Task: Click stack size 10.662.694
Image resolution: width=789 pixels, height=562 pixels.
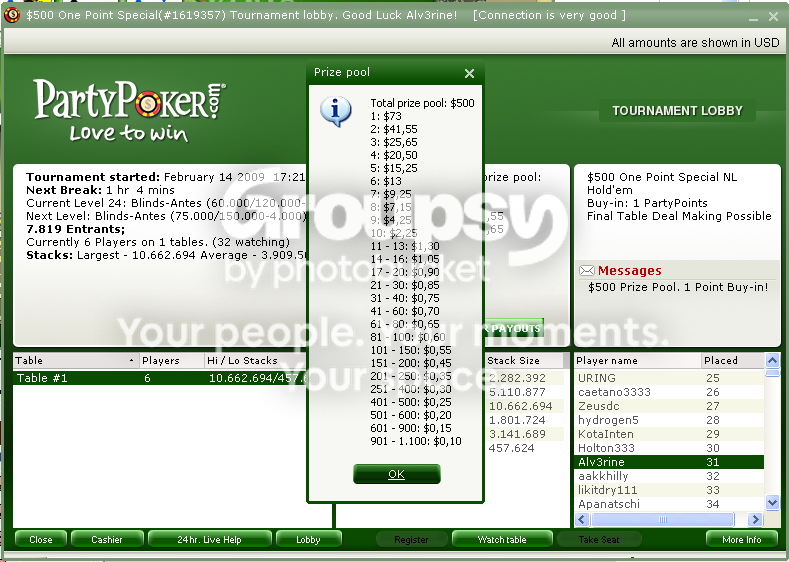Action: click(x=520, y=406)
